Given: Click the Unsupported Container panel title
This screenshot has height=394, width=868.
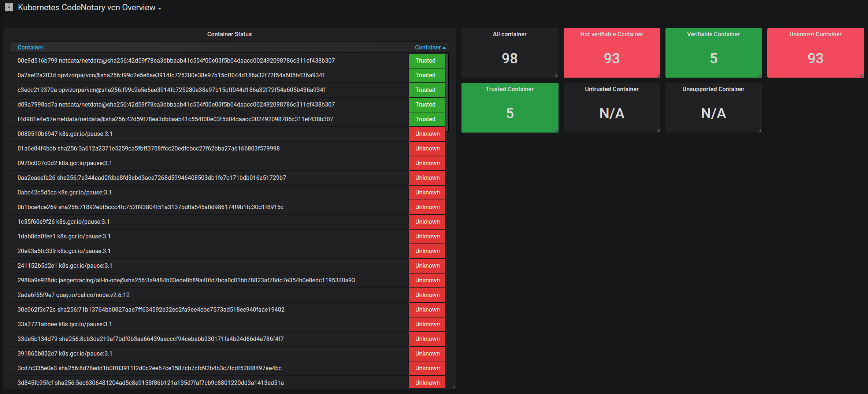Looking at the screenshot, I should pyautogui.click(x=713, y=89).
